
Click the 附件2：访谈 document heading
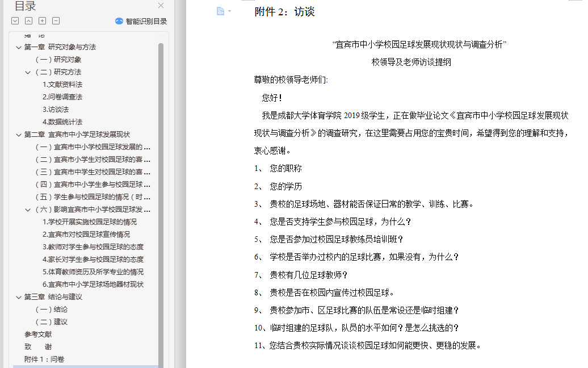pos(284,11)
